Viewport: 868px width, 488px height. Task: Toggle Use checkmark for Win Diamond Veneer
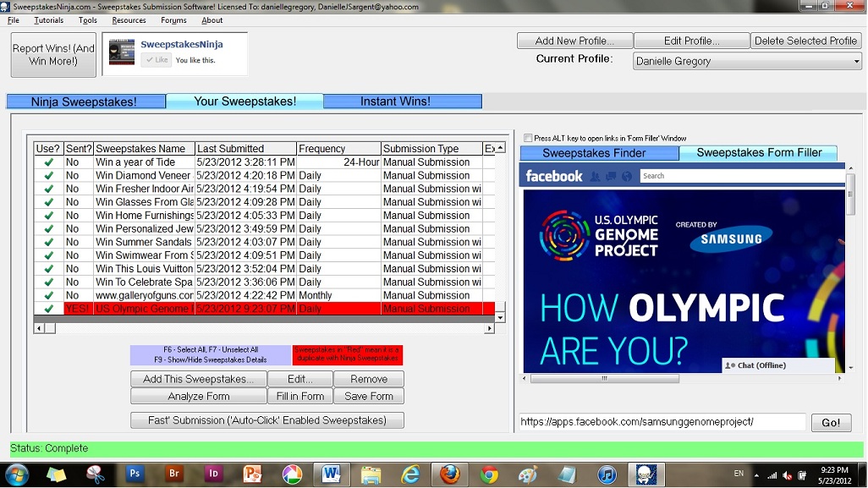tap(49, 175)
